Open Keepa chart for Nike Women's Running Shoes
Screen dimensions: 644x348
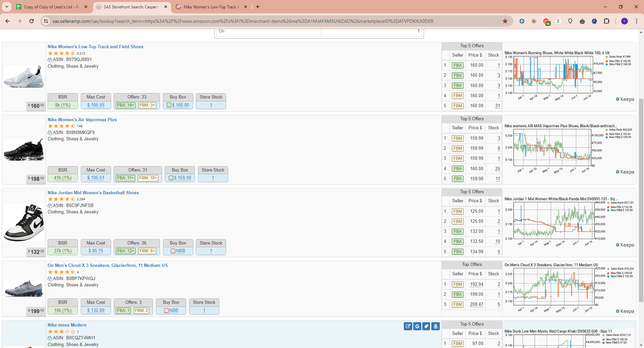click(x=569, y=76)
